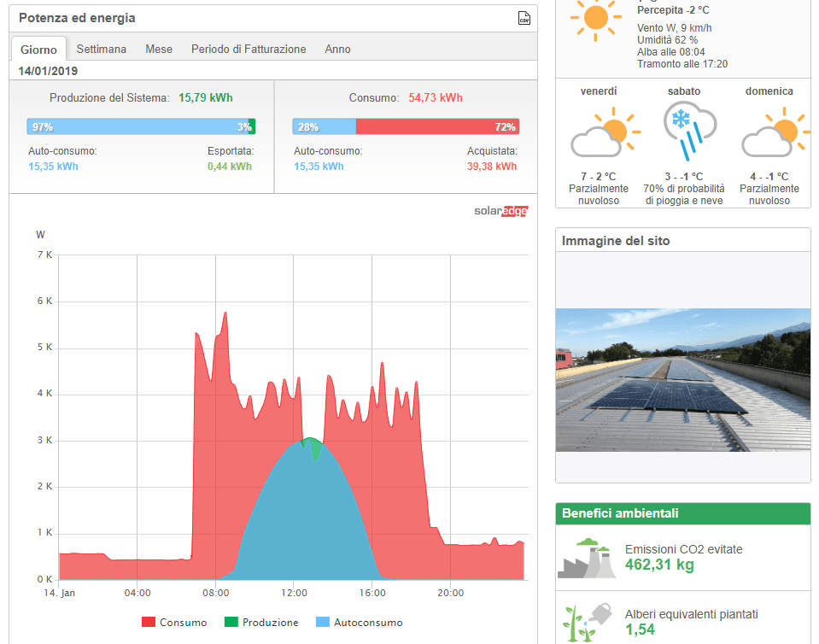Click domenica temperature 4 - -1 °C

[x=769, y=177]
